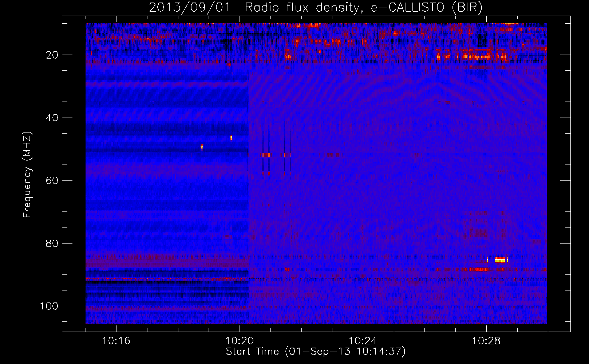Click the 10:24 time tick label
The height and width of the screenshot is (364, 589).
(x=363, y=341)
